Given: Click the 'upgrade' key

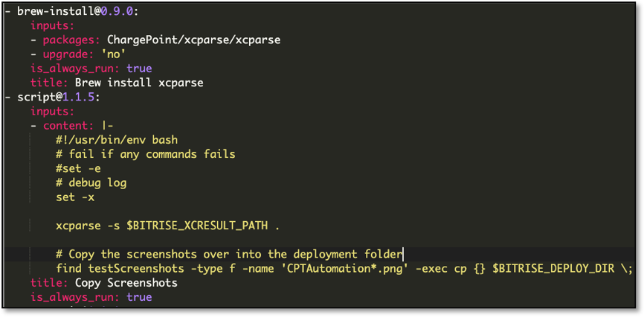Looking at the screenshot, I should 65,54.
